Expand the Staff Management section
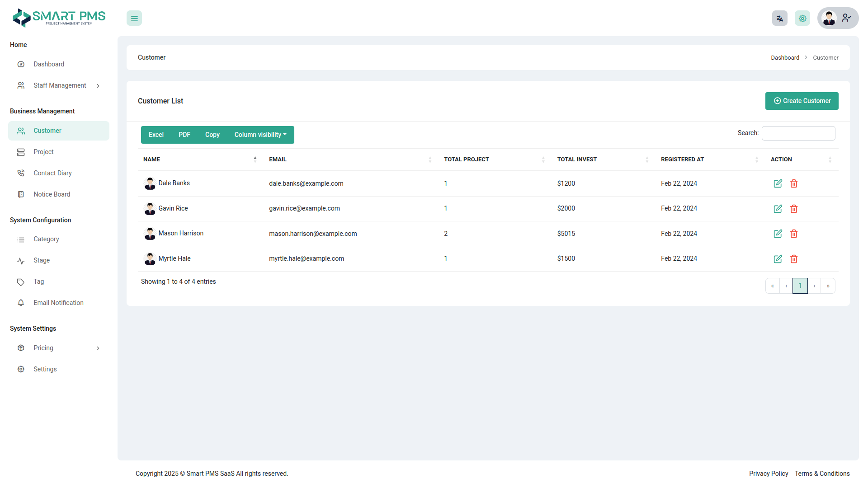The height and width of the screenshot is (488, 868). [98, 85]
